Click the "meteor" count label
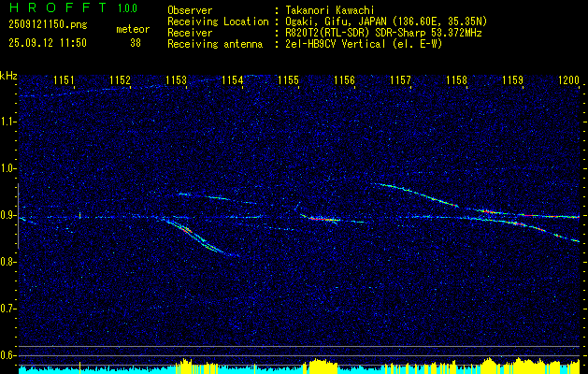 [x=133, y=29]
